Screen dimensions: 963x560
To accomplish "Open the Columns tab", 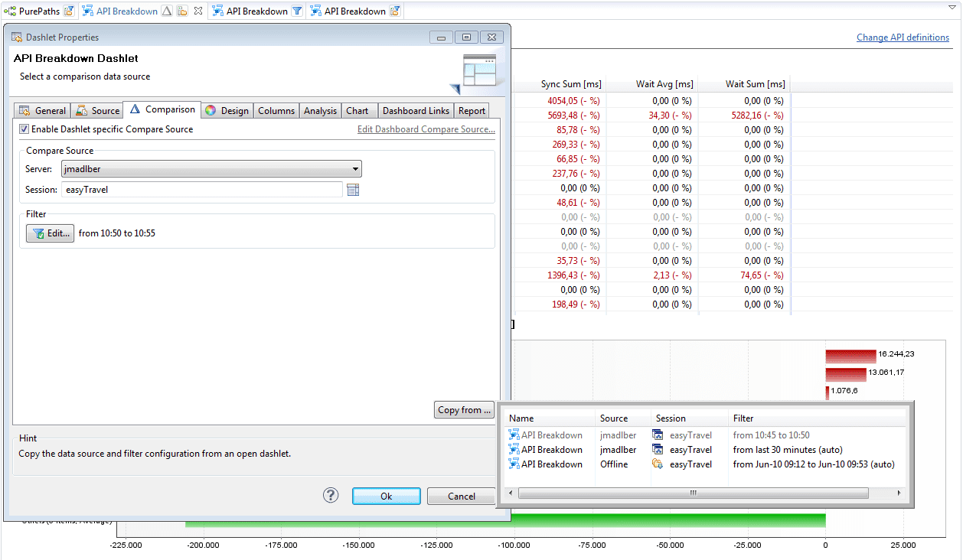I will pyautogui.click(x=276, y=111).
